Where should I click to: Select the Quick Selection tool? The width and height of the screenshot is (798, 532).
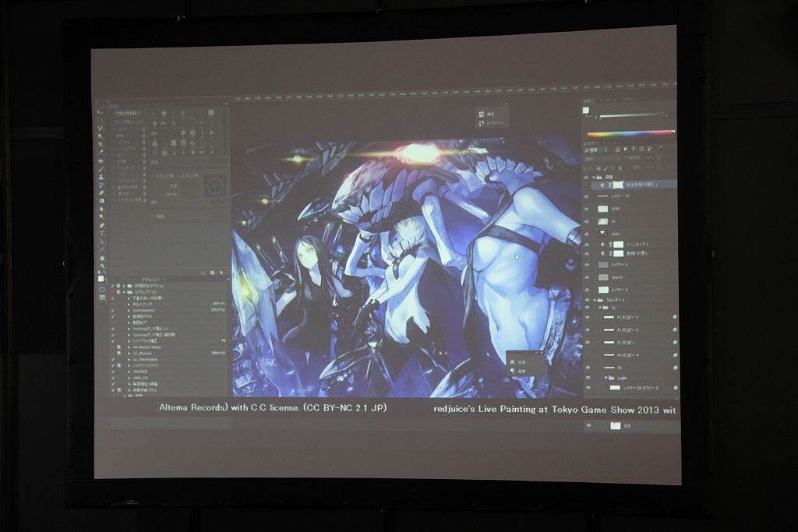[101, 136]
